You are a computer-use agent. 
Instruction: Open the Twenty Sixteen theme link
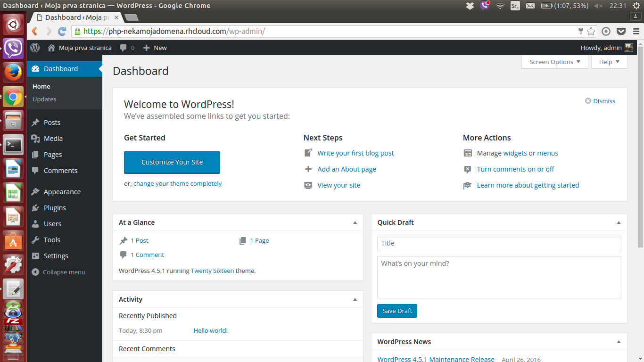pyautogui.click(x=212, y=271)
